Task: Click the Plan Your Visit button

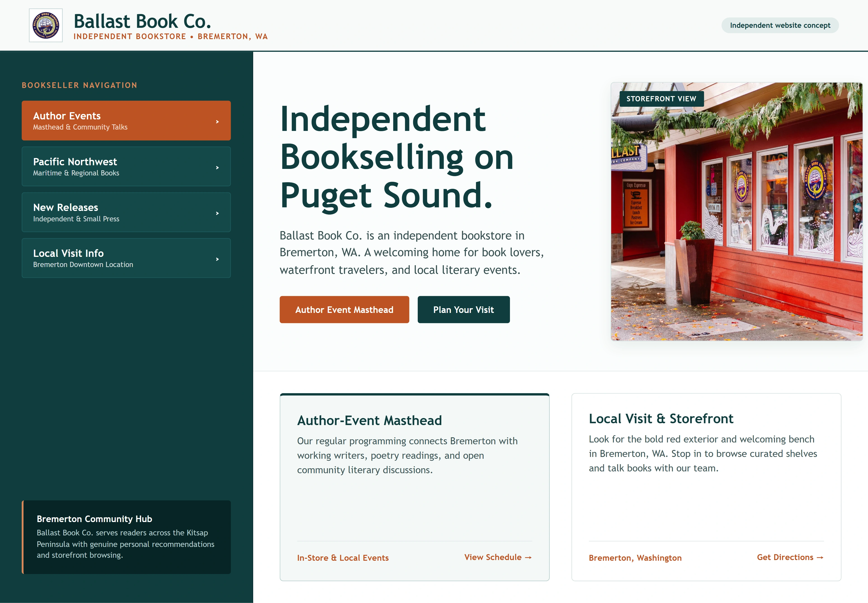Action: pos(463,310)
